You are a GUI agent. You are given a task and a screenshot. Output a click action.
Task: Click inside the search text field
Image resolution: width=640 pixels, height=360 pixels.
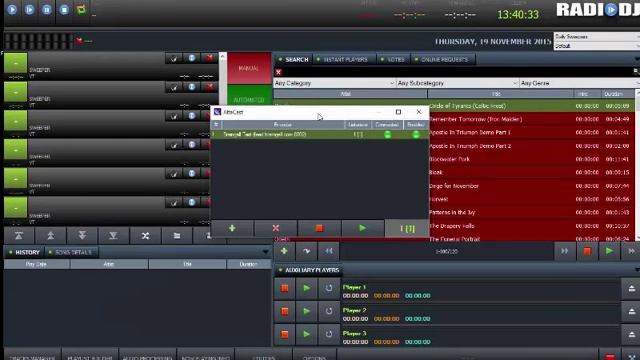(x=457, y=72)
